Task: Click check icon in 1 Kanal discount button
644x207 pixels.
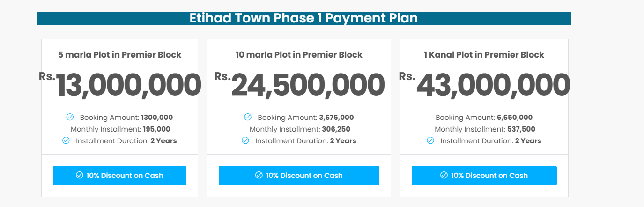Action: (x=444, y=176)
